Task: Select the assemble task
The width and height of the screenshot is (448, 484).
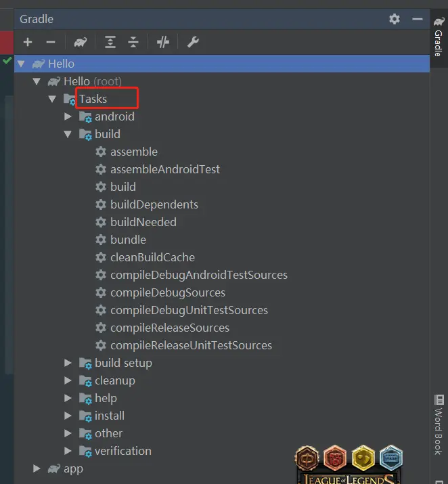Action: tap(134, 152)
